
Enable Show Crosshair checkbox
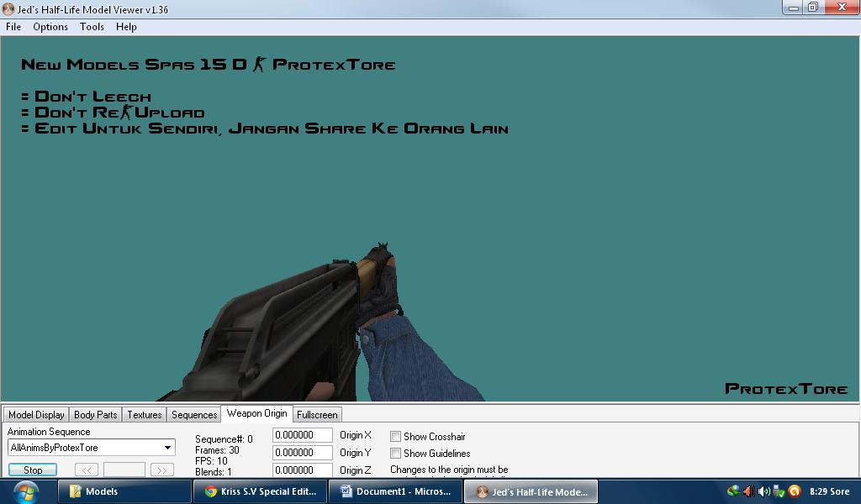coord(395,437)
